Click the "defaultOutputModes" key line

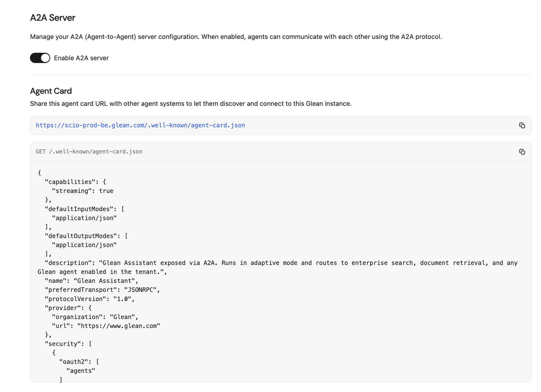pyautogui.click(x=86, y=236)
